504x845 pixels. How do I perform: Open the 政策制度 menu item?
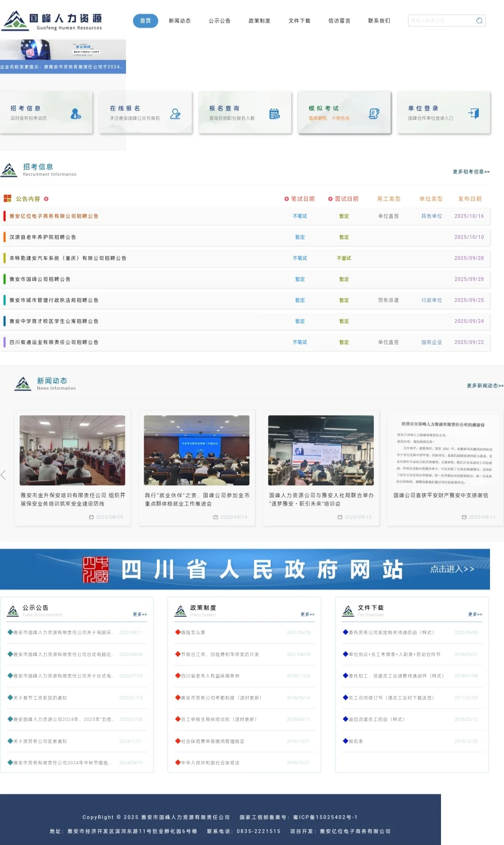(259, 21)
